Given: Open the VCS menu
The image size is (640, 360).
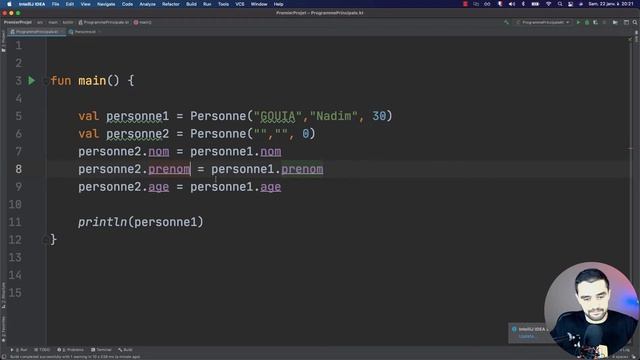Looking at the screenshot, I should point(240,4).
